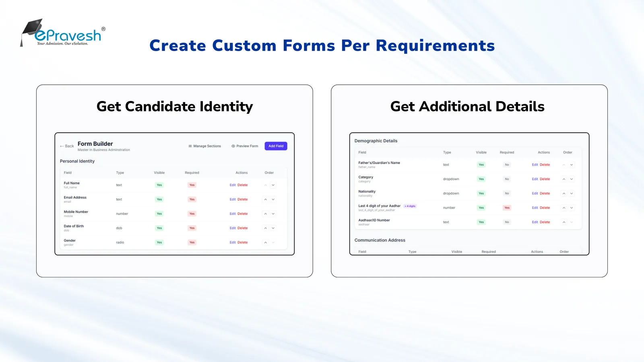644x362 pixels.
Task: Delete the Category field
Action: pyautogui.click(x=545, y=179)
